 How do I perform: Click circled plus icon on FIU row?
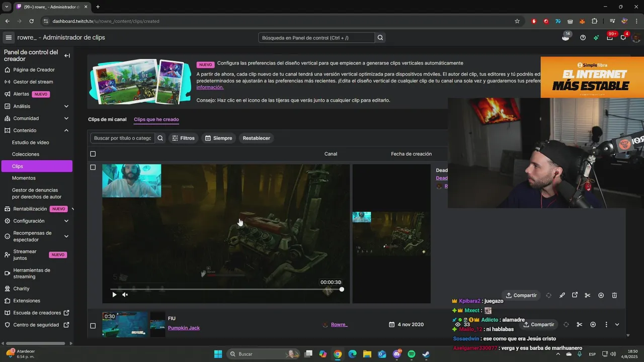click(x=593, y=325)
